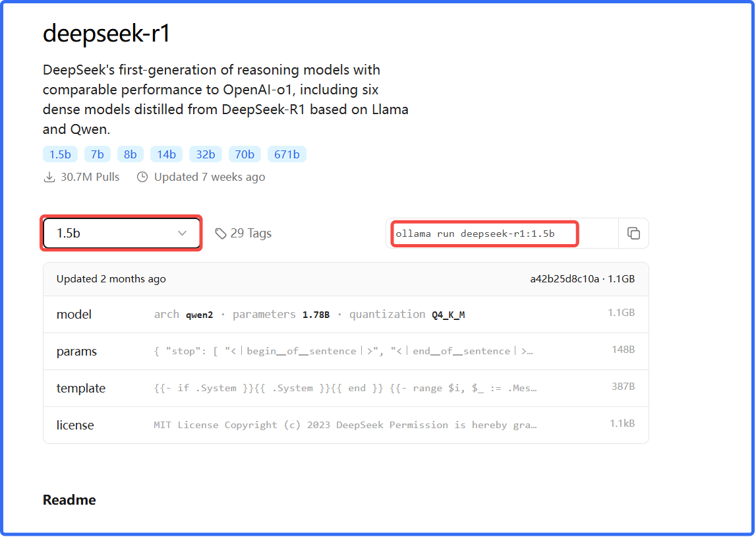Select the 70b size tag

[x=245, y=154]
